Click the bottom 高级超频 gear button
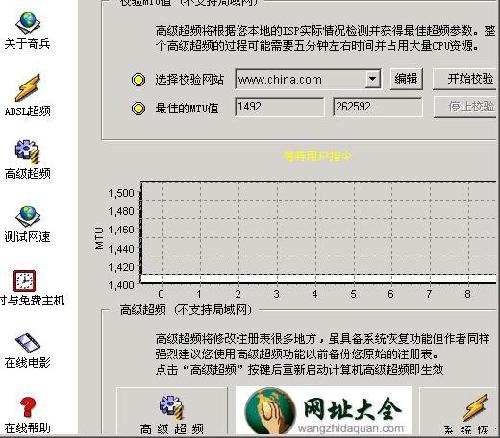The width and height of the screenshot is (500, 438). [172, 412]
